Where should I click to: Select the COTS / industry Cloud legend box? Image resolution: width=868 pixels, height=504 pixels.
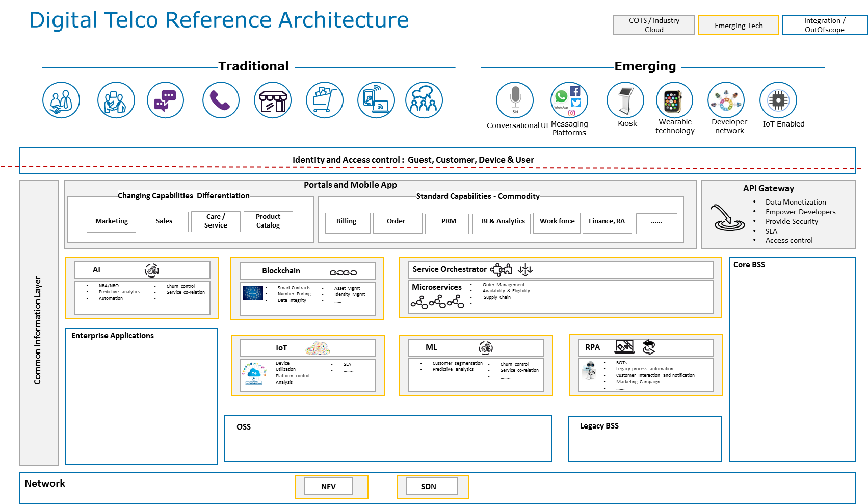(x=653, y=25)
